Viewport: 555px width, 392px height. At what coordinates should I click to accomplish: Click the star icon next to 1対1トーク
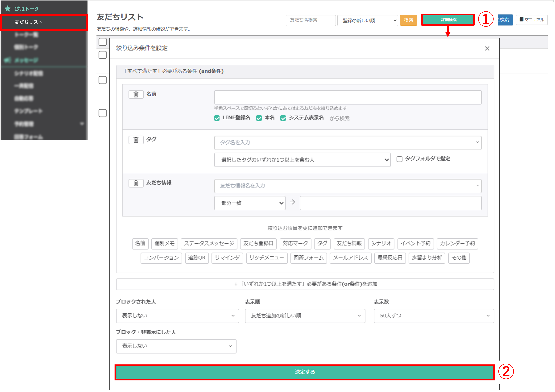click(x=8, y=9)
